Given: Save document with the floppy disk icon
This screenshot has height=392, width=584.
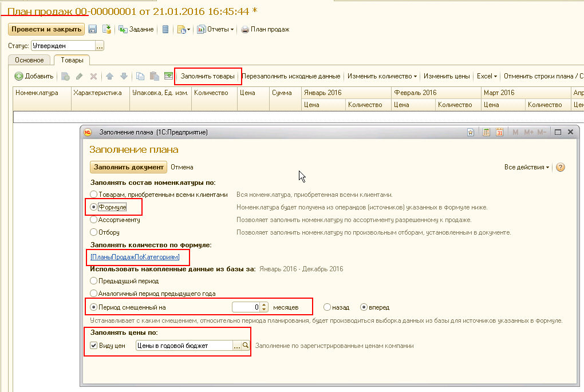Looking at the screenshot, I should point(92,29).
